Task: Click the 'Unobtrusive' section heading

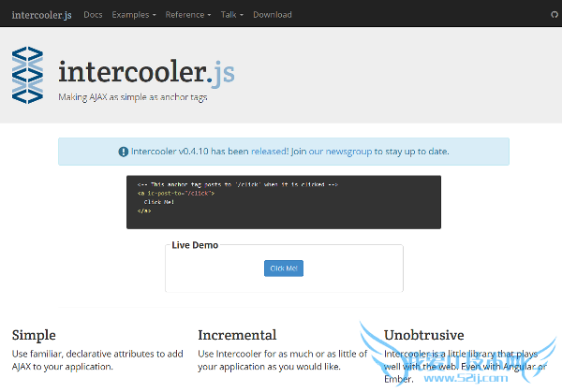Action: (424, 336)
